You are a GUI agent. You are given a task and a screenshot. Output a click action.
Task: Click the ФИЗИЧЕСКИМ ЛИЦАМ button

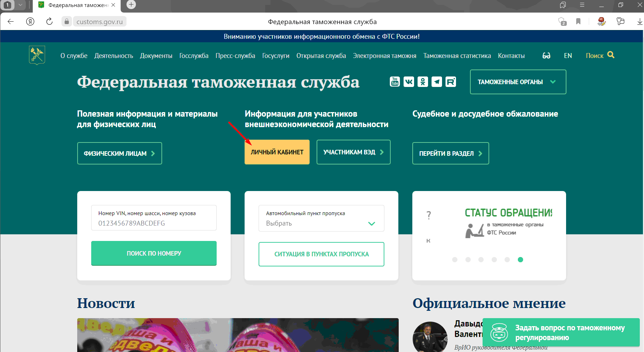coord(120,153)
